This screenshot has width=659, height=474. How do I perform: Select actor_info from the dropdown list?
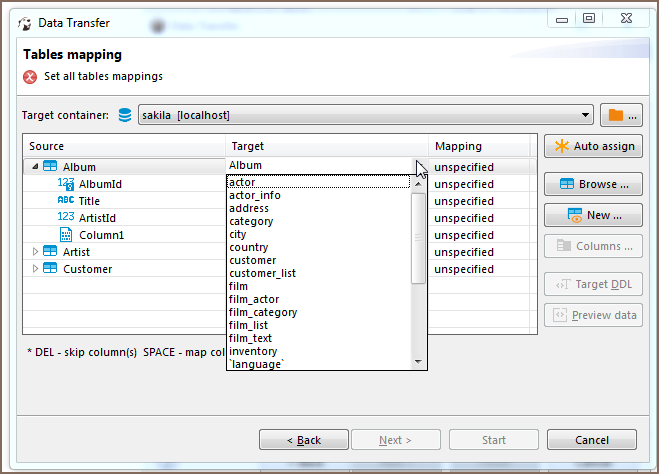(255, 195)
